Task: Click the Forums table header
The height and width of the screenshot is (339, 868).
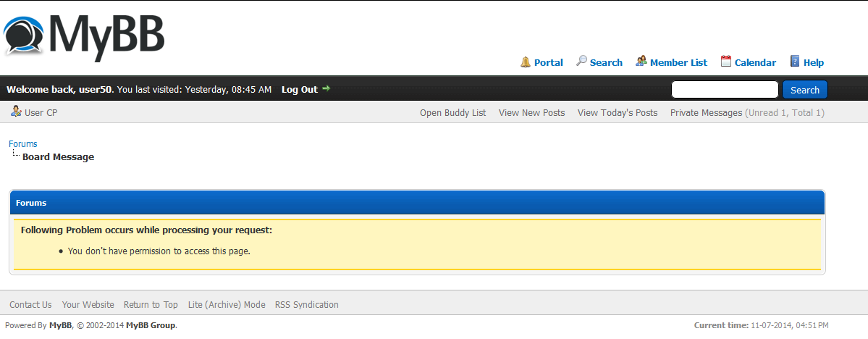Action: pos(417,203)
